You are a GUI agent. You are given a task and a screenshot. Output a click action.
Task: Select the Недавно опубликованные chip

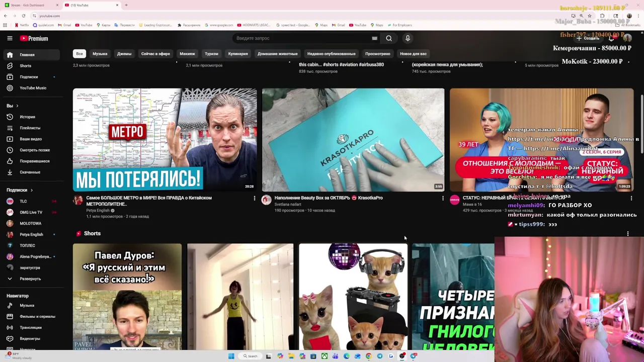point(332,54)
